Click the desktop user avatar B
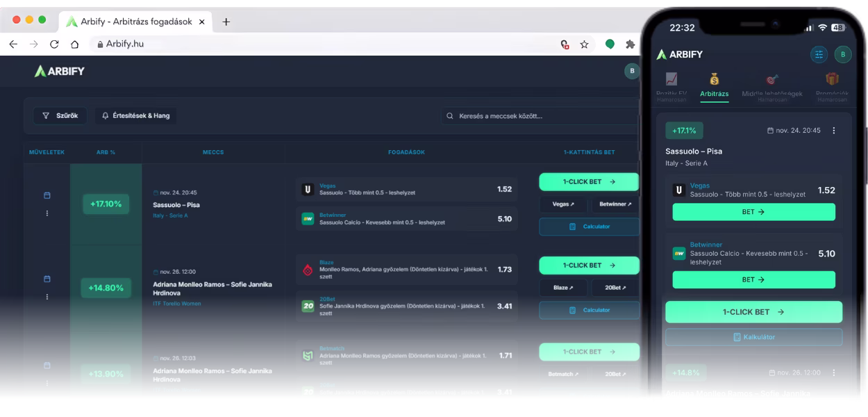 tap(631, 71)
